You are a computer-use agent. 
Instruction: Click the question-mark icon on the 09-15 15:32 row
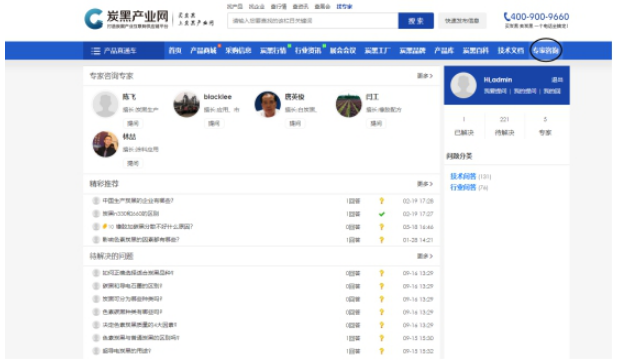(x=382, y=351)
